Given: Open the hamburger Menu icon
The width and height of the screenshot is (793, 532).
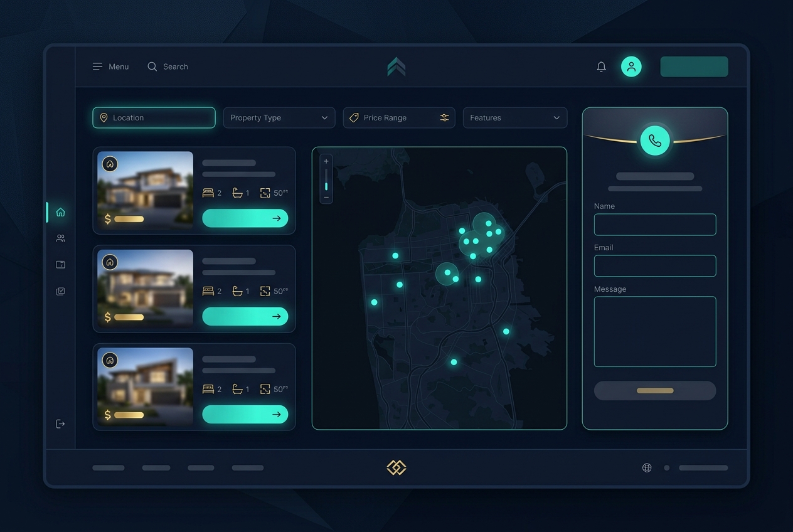Looking at the screenshot, I should pyautogui.click(x=97, y=66).
